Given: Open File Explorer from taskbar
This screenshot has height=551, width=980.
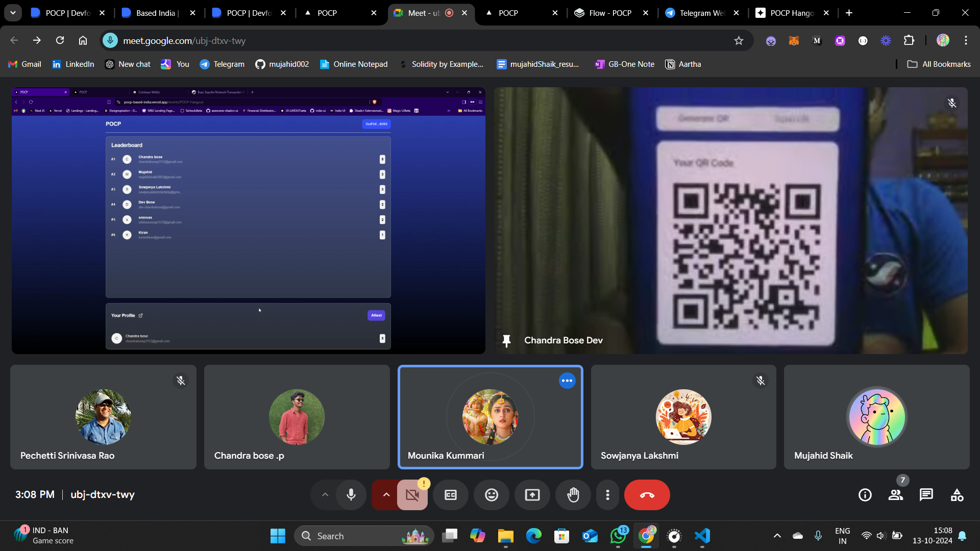Looking at the screenshot, I should coord(506,536).
